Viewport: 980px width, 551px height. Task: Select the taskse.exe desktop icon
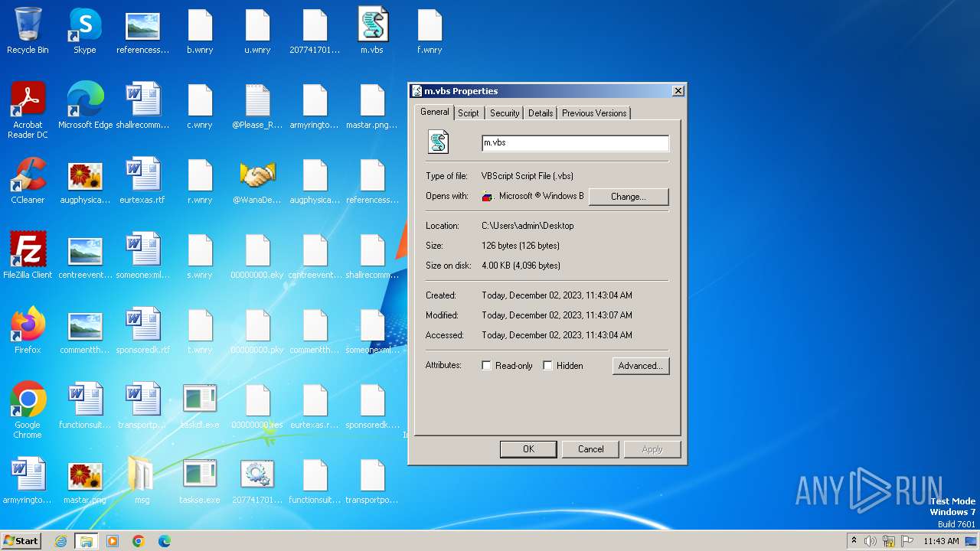click(200, 481)
